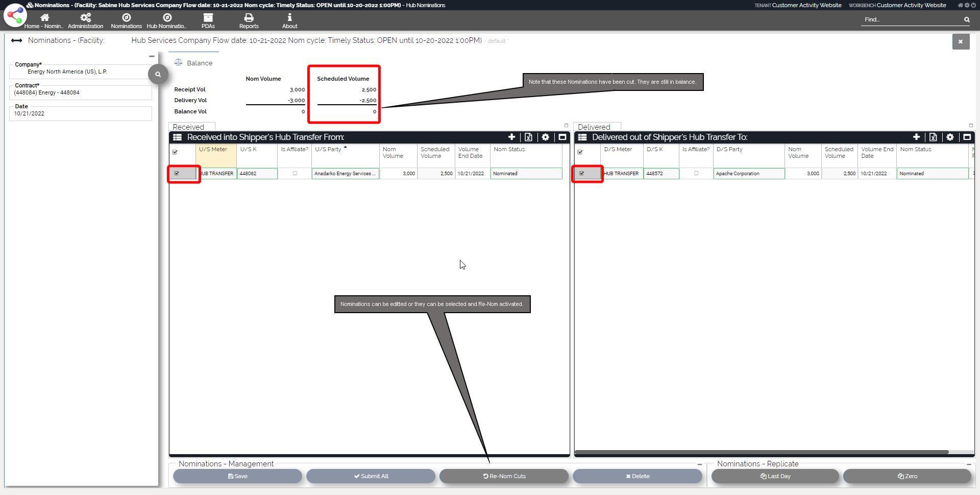
Task: Open the Delivered grid settings gear
Action: point(950,137)
